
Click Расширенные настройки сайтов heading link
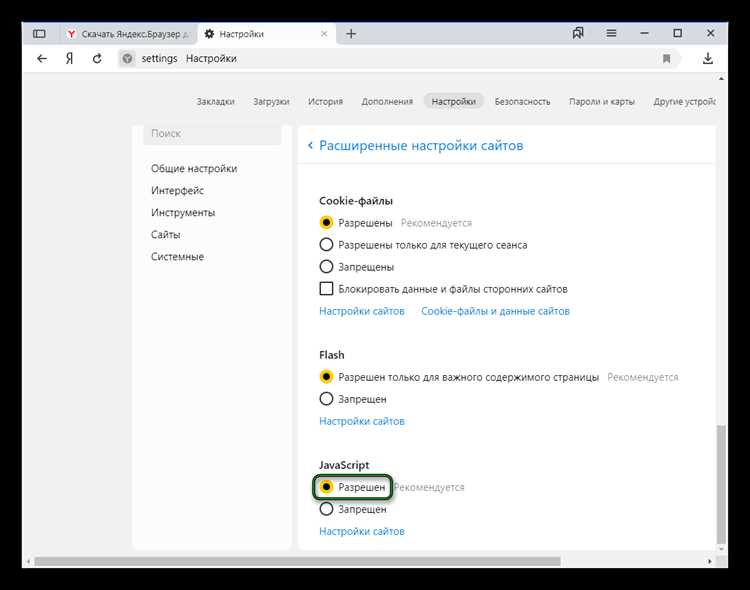click(421, 145)
